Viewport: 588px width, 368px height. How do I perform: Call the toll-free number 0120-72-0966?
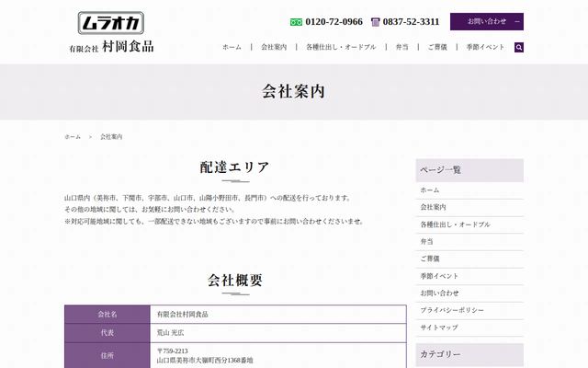tap(334, 22)
